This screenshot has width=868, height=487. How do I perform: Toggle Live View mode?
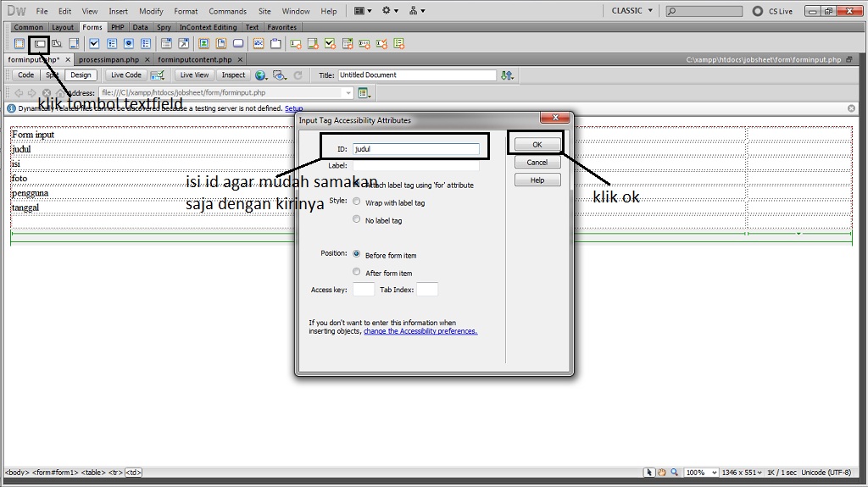[194, 75]
